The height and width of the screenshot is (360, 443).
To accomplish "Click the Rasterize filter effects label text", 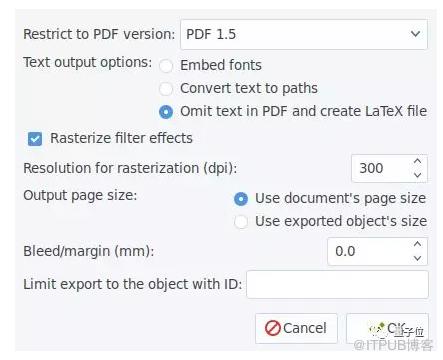I will click(121, 138).
